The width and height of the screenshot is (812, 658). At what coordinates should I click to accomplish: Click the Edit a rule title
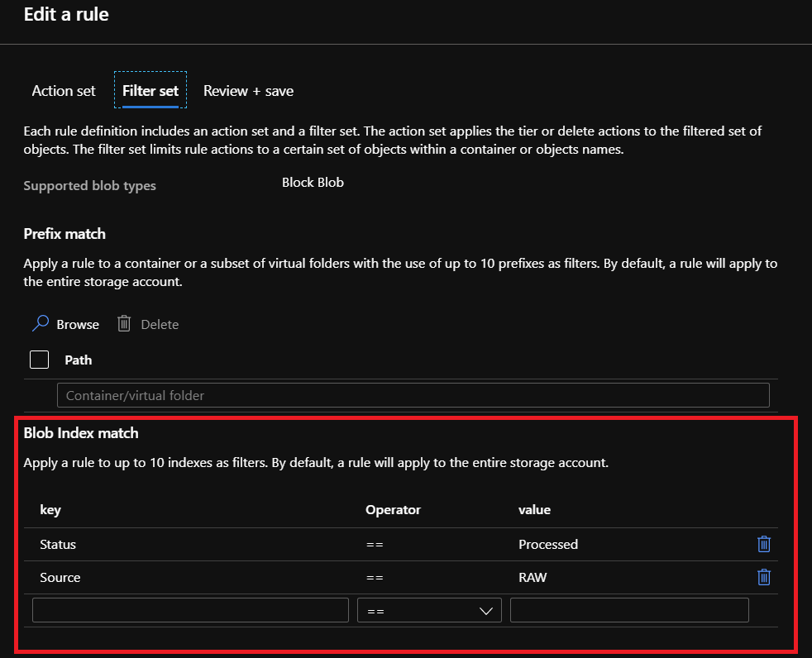pos(66,14)
